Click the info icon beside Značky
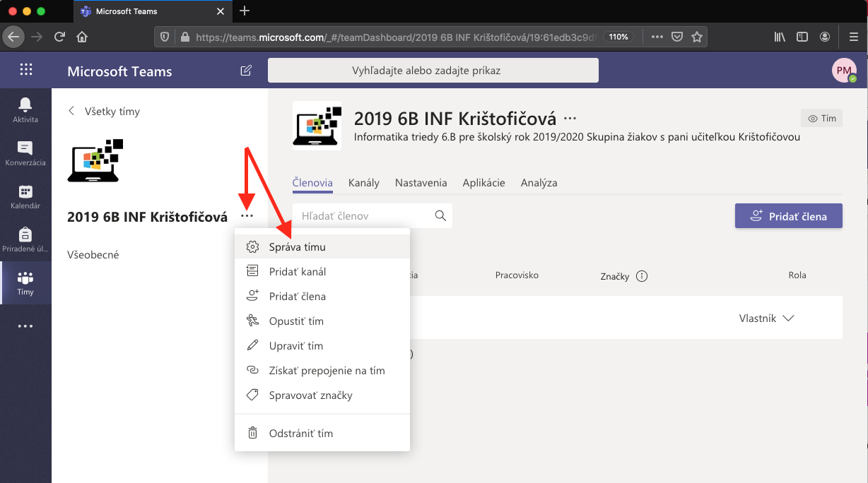This screenshot has height=483, width=868. 642,276
